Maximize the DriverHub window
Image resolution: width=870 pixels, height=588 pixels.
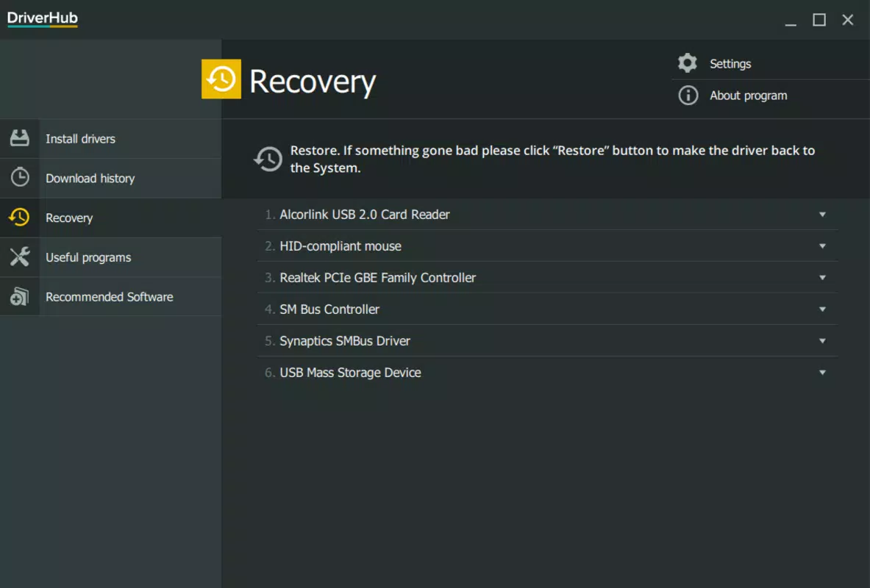pyautogui.click(x=819, y=20)
